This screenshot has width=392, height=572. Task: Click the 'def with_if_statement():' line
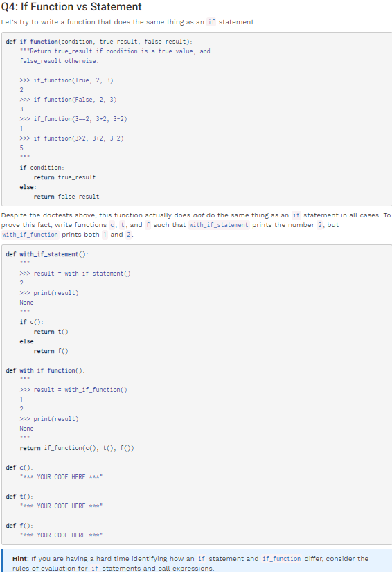point(47,254)
